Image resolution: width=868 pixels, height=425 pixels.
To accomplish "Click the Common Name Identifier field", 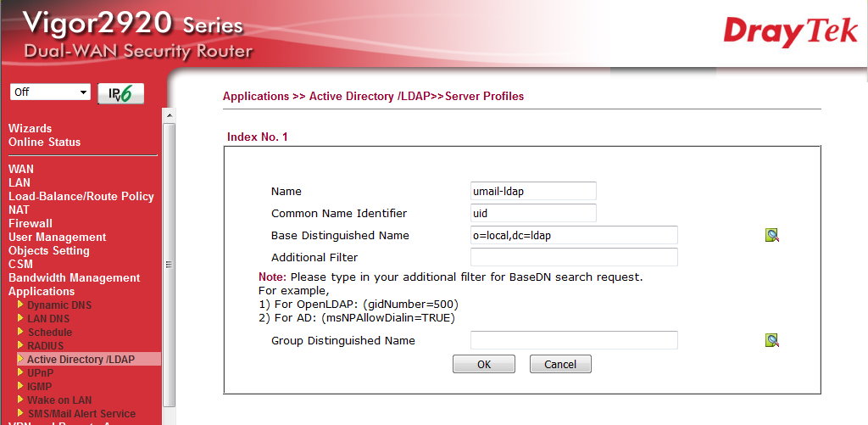I will [533, 213].
